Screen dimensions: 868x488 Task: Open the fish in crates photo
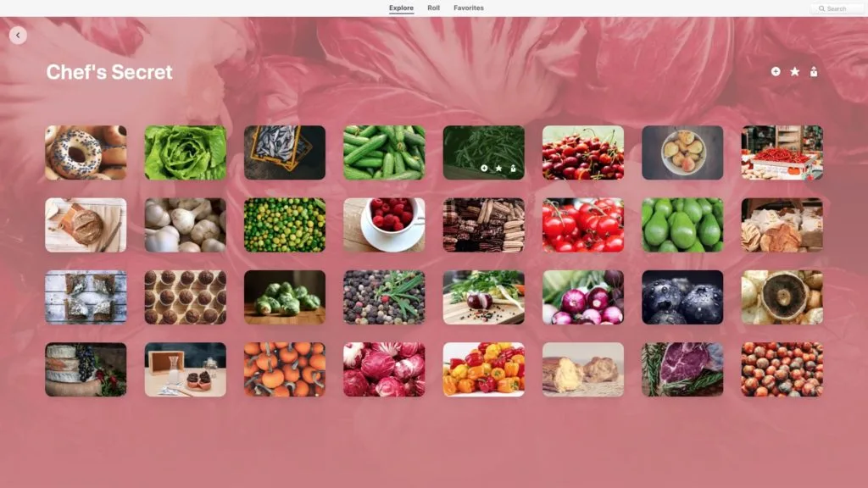[285, 152]
